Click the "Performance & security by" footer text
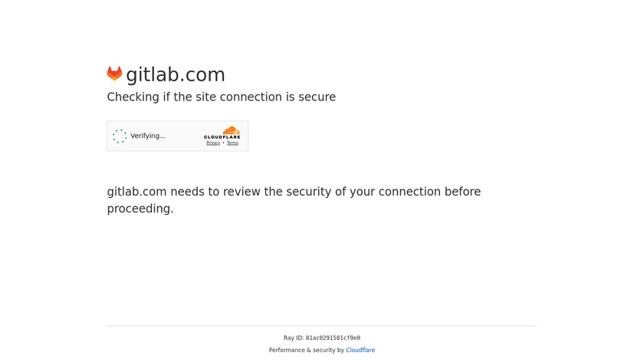Viewport: 644px width, 362px height. point(307,350)
